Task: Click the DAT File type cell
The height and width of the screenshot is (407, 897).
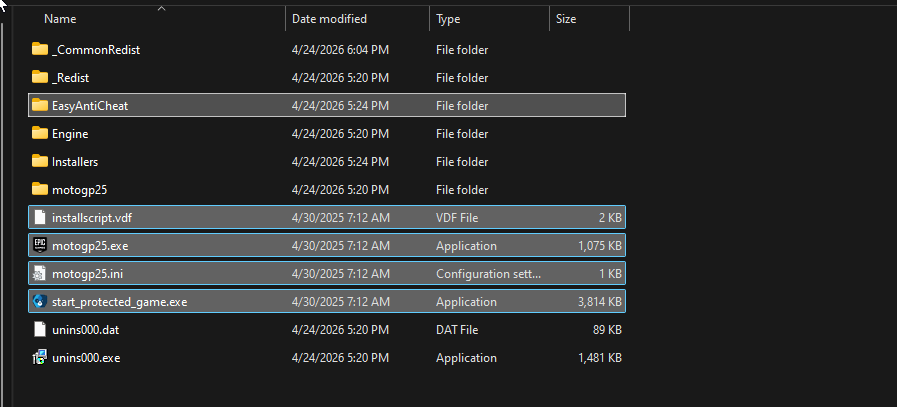Action: click(457, 330)
